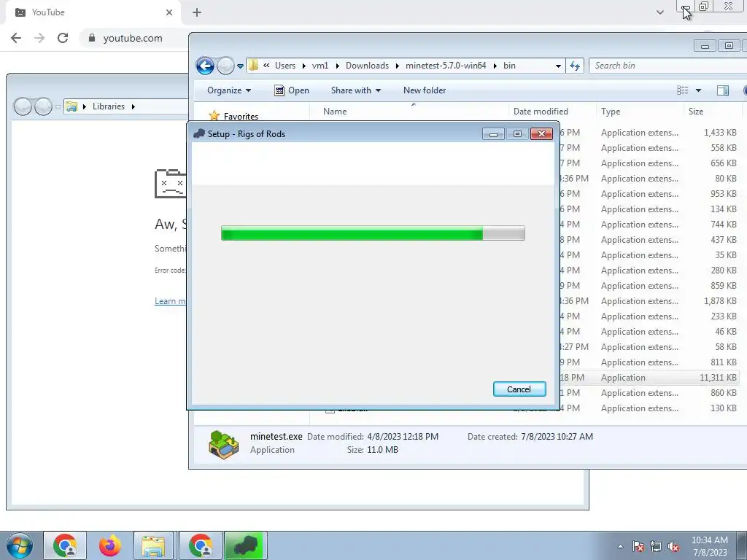
Task: Click Learn more link on error page
Action: 171,301
